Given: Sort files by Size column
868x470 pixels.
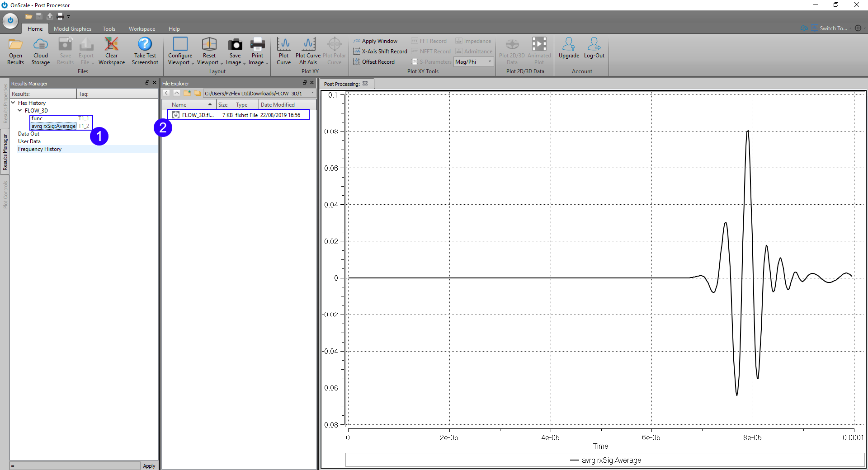Looking at the screenshot, I should tap(225, 104).
